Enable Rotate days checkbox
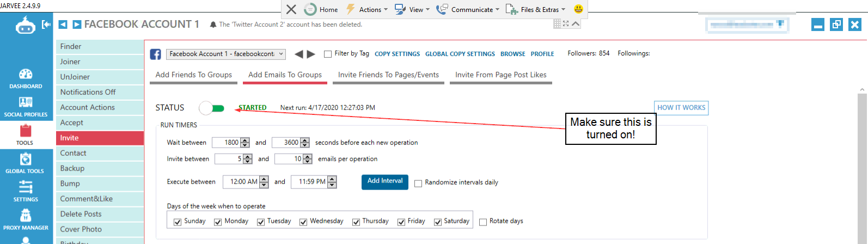The width and height of the screenshot is (868, 244). [x=483, y=222]
